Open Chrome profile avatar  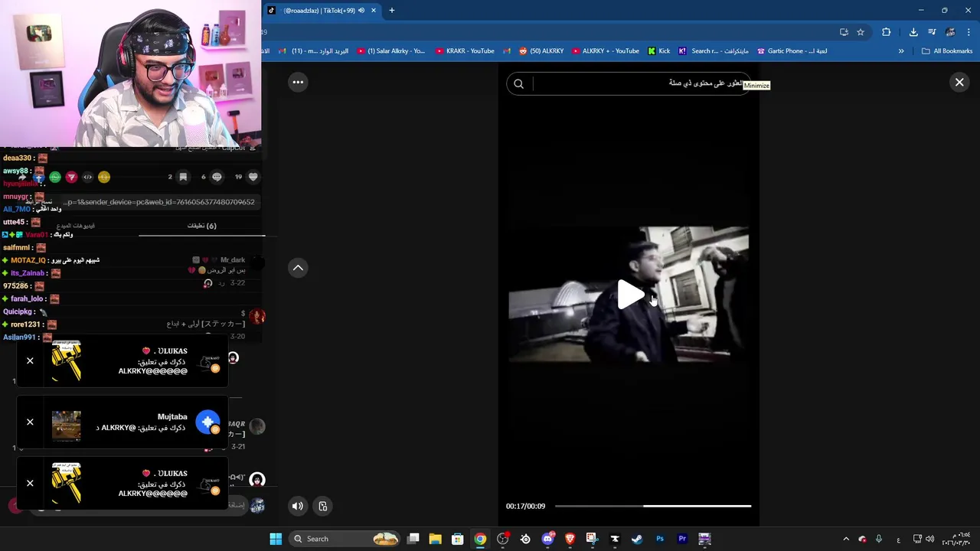[x=950, y=32]
